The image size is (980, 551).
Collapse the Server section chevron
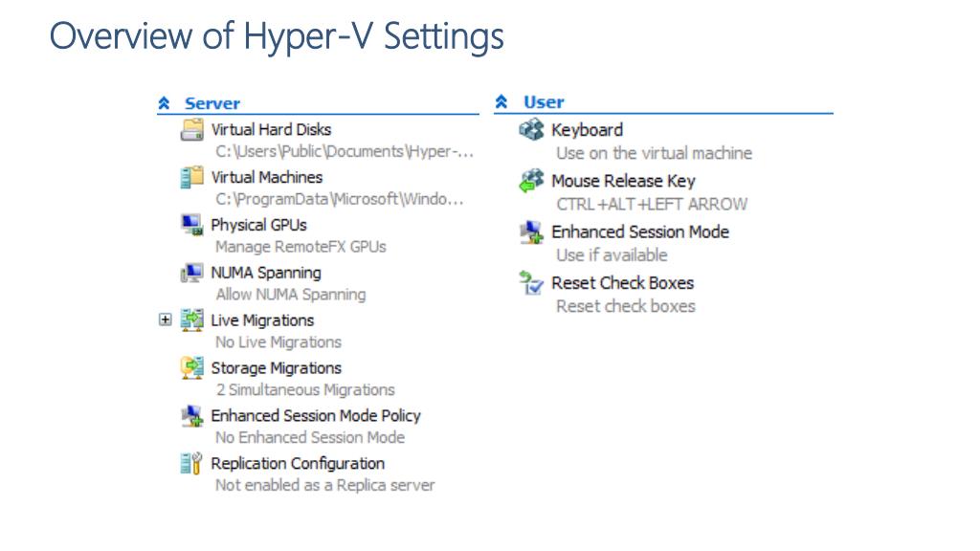coord(164,102)
